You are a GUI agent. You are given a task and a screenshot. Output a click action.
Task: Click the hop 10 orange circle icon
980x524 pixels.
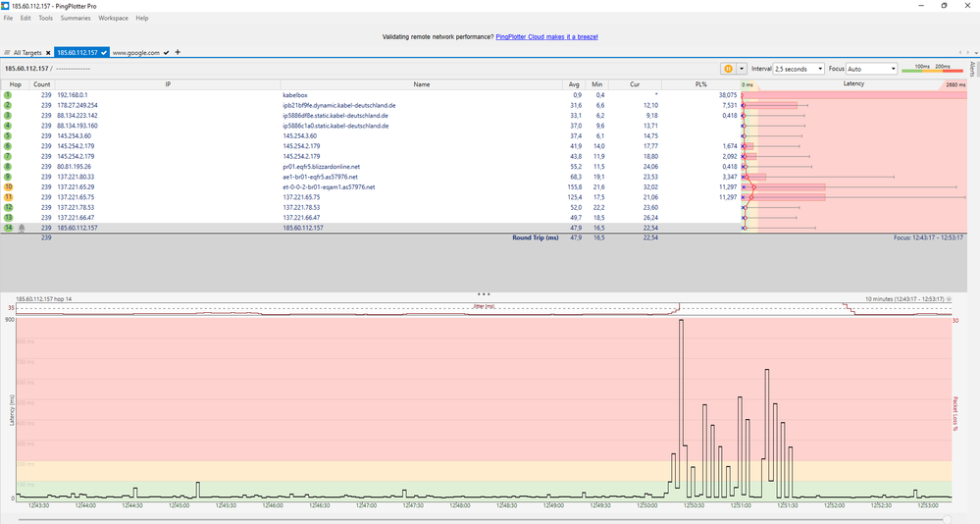(8, 185)
